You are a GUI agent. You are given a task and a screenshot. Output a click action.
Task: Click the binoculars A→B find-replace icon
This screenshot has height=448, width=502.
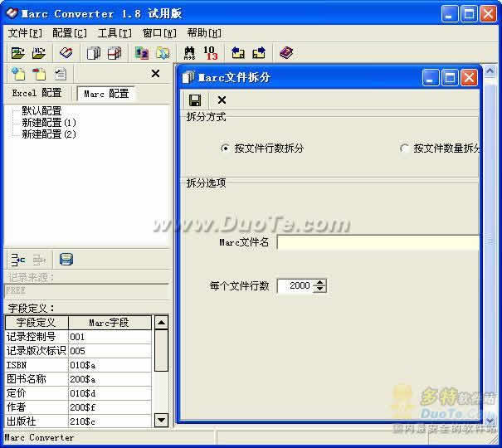point(189,53)
